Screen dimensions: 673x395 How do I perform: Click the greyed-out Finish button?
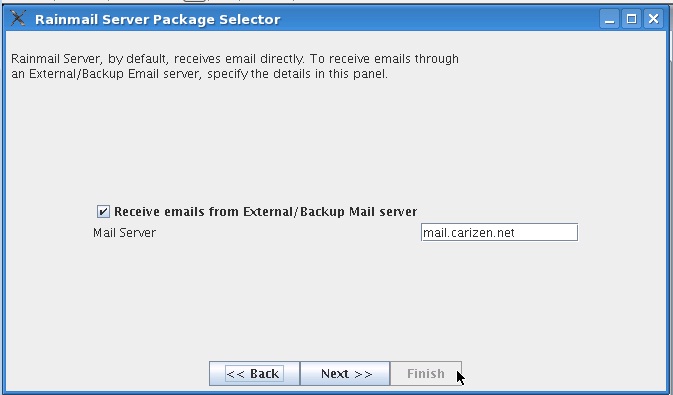(426, 374)
